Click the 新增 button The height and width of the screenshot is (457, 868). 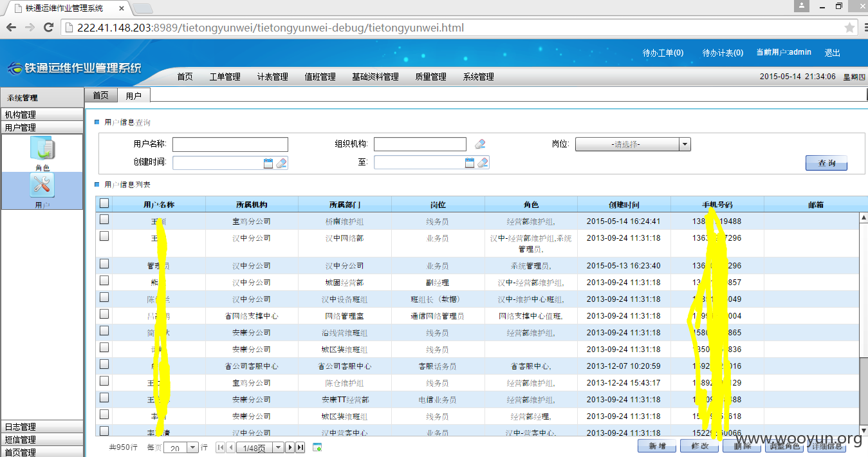pyautogui.click(x=656, y=446)
